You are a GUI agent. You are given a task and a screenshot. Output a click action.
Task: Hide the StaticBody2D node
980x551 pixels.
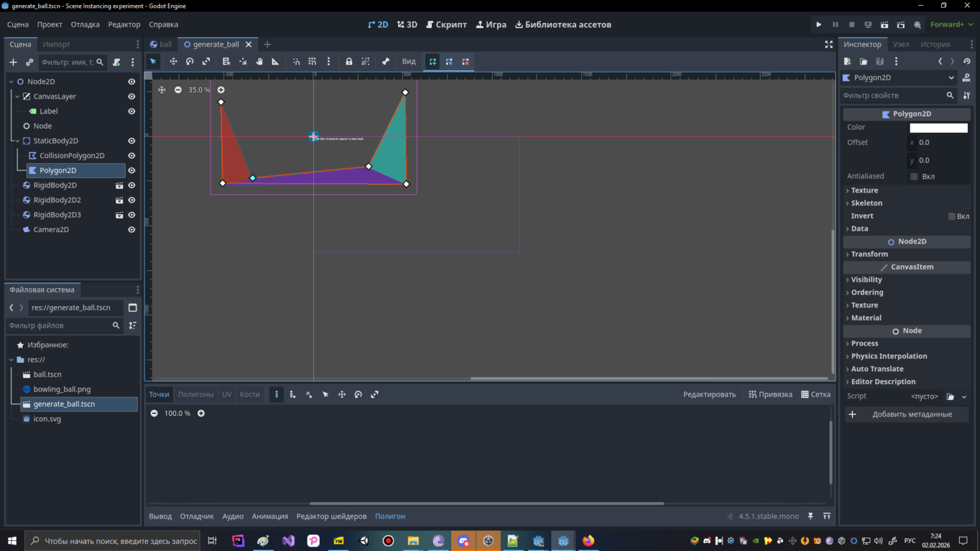pos(131,141)
